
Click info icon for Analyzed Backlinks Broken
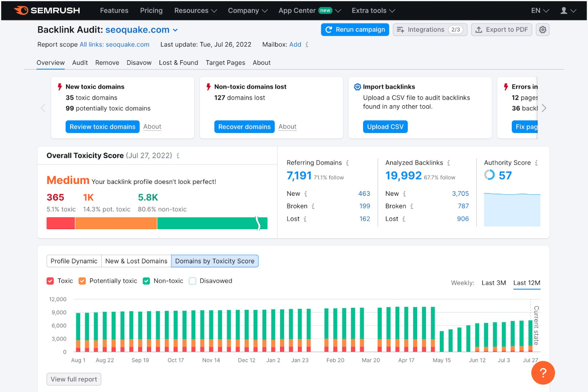pos(412,206)
